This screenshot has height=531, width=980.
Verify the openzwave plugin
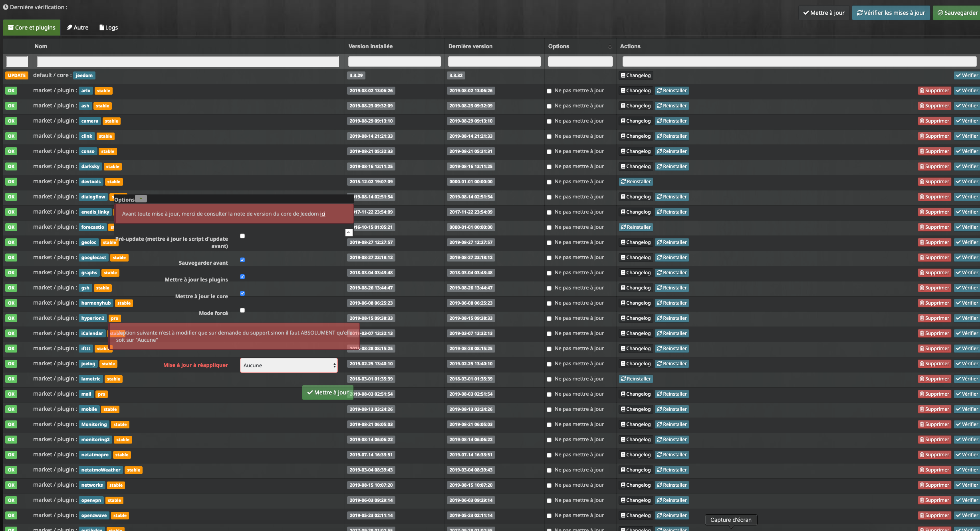(967, 515)
